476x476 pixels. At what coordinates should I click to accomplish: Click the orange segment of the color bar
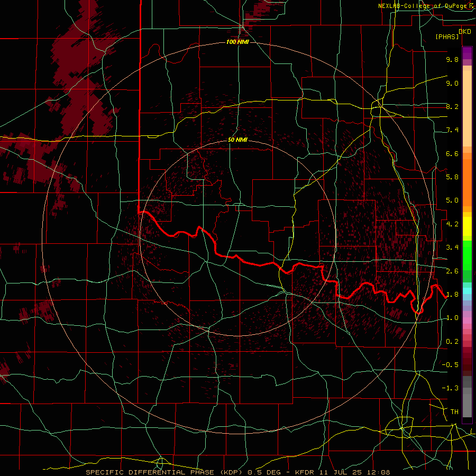467,179
